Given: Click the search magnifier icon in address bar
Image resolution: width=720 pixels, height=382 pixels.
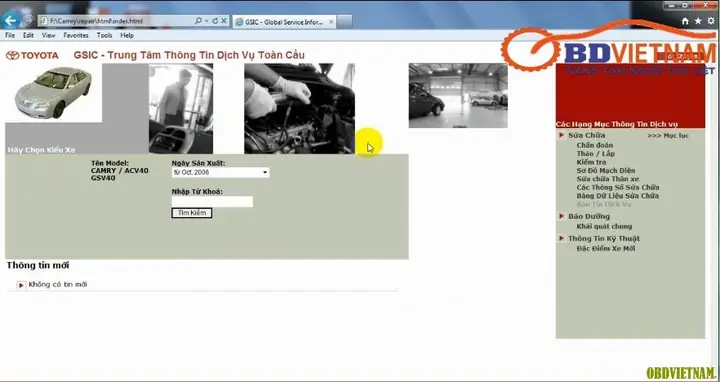Looking at the screenshot, I should coord(198,21).
